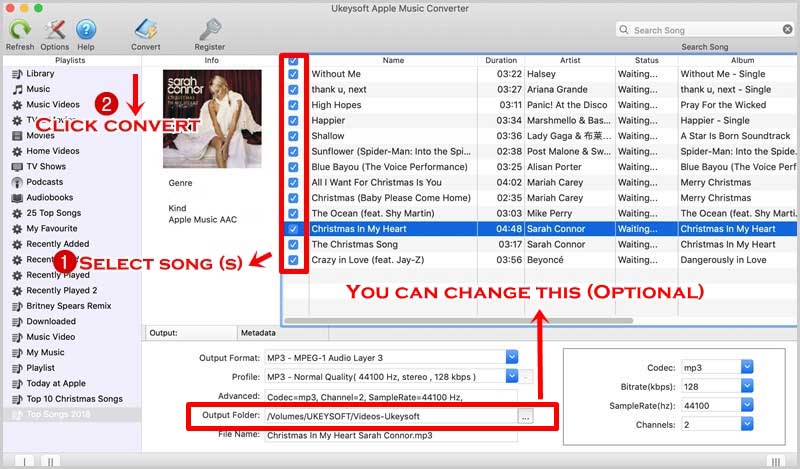The image size is (800, 469).
Task: Click the Search Song input field
Action: [x=704, y=30]
